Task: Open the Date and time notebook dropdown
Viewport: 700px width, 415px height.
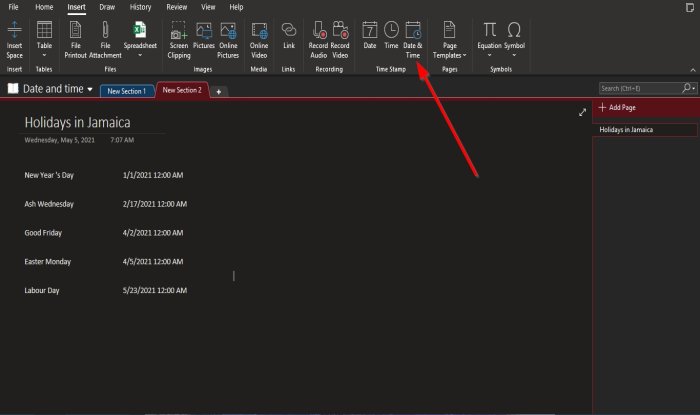Action: [90, 89]
